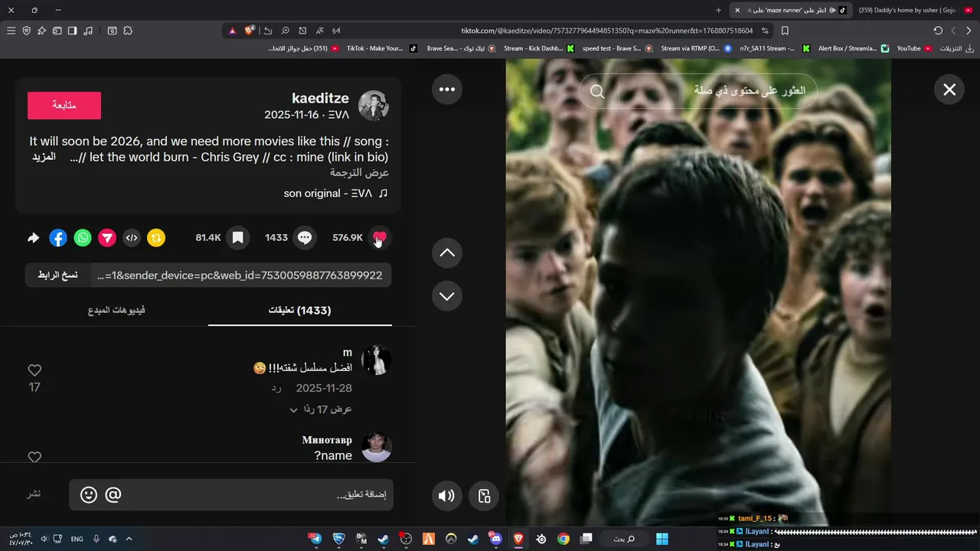This screenshot has height=551, width=980.
Task: Open the media control music note icon
Action: pos(88,31)
